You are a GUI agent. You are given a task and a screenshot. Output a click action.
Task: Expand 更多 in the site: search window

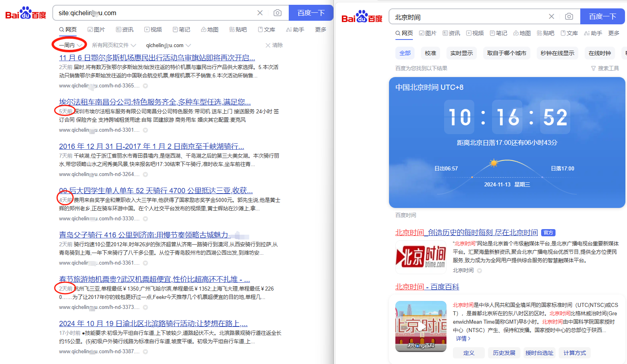click(x=321, y=30)
